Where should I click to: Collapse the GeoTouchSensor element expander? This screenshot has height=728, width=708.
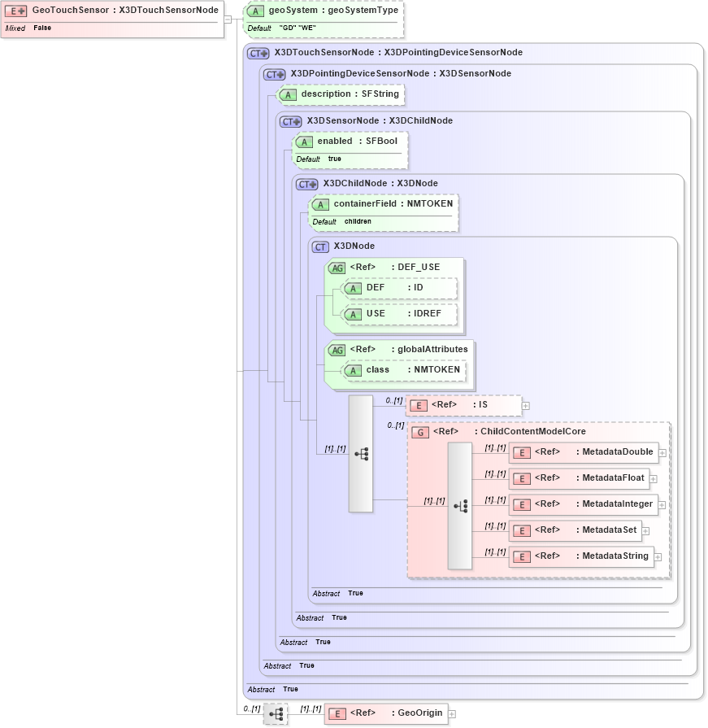228,19
